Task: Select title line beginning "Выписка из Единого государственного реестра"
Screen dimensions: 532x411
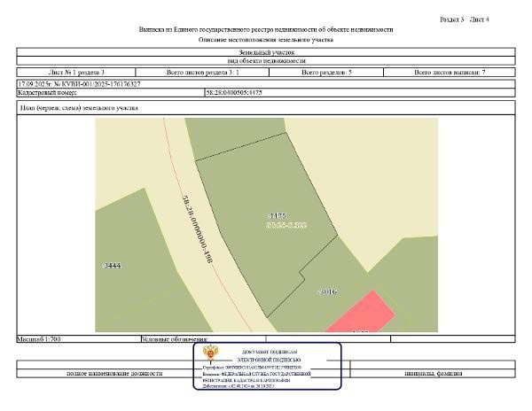Action: (266, 29)
